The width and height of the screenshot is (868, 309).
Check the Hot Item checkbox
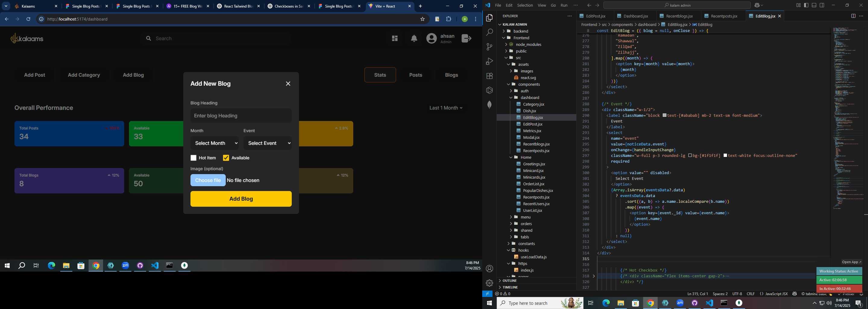click(x=193, y=158)
